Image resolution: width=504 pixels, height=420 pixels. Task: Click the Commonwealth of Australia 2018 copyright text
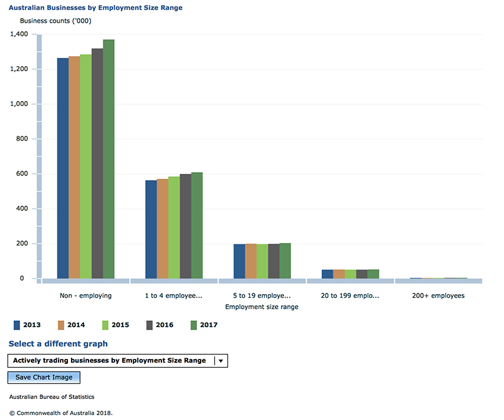(61, 413)
